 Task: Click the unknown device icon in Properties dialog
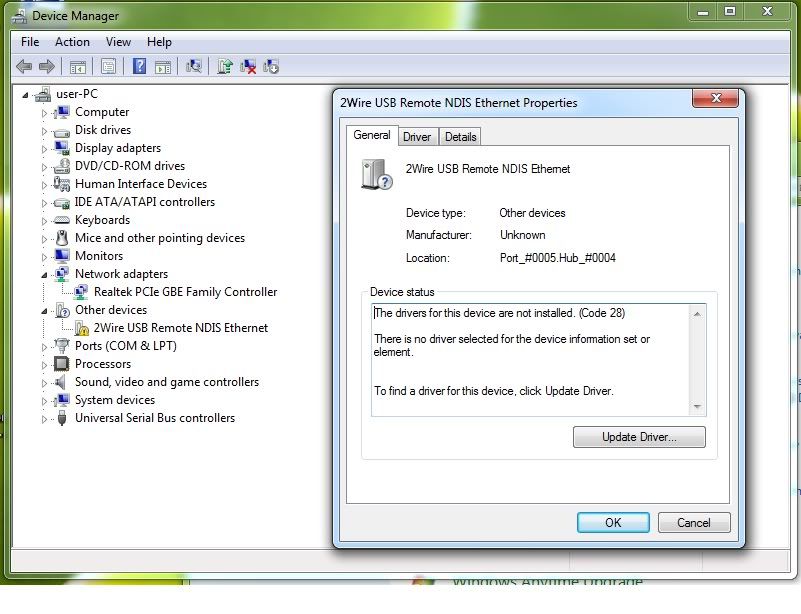[376, 174]
